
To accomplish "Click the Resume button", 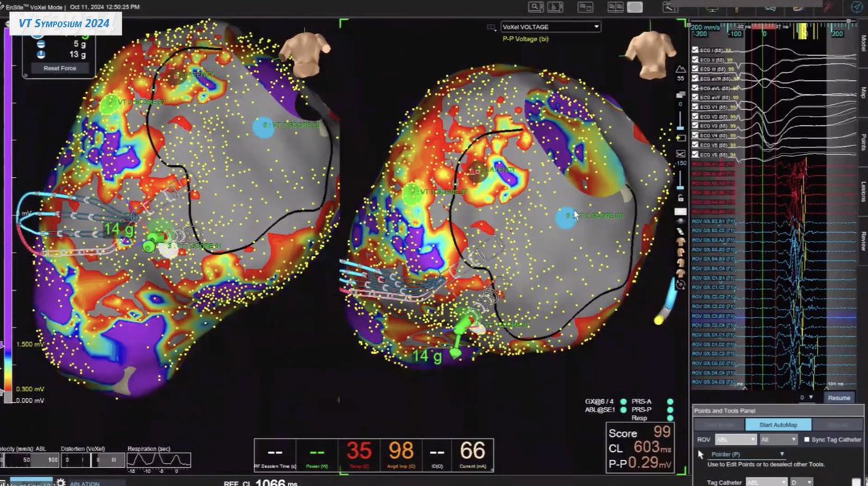I will [x=838, y=397].
